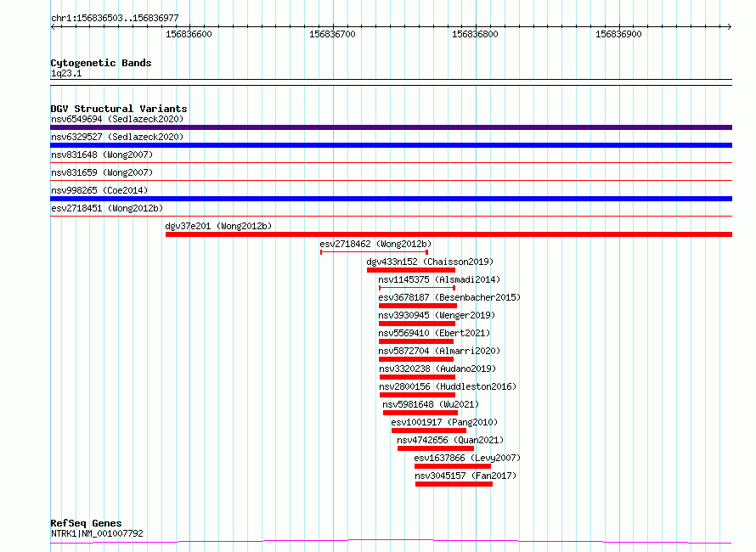The image size is (756, 552).
Task: Click the nsv3045157 (Fan2017) label
Action: tap(465, 476)
